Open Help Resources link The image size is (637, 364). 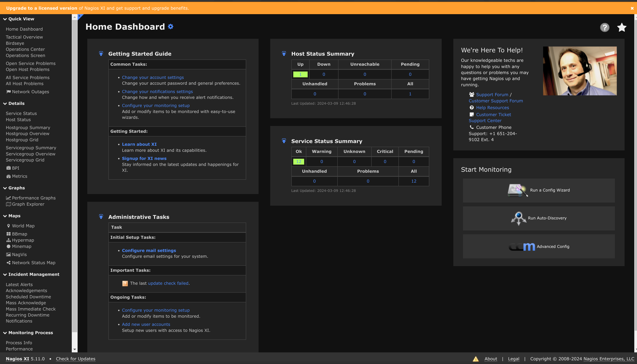pos(492,108)
